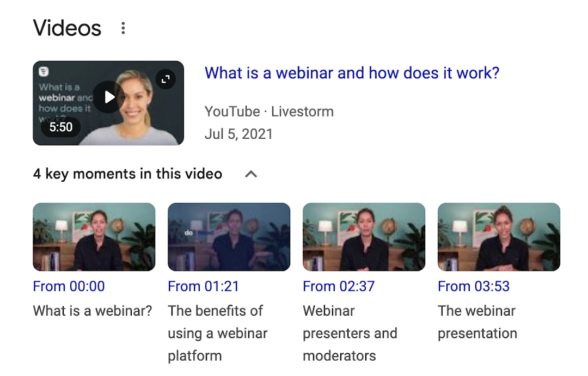This screenshot has width=588, height=376.
Task: Click the 'Jul 5, 2021' date text
Action: coord(238,134)
